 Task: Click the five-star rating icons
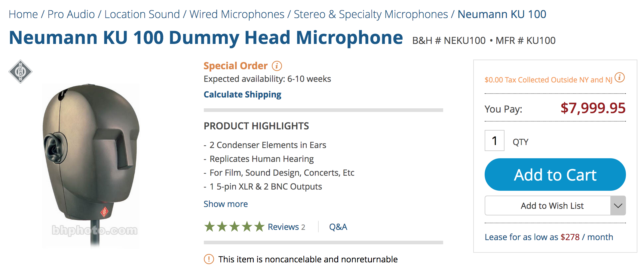click(x=234, y=227)
